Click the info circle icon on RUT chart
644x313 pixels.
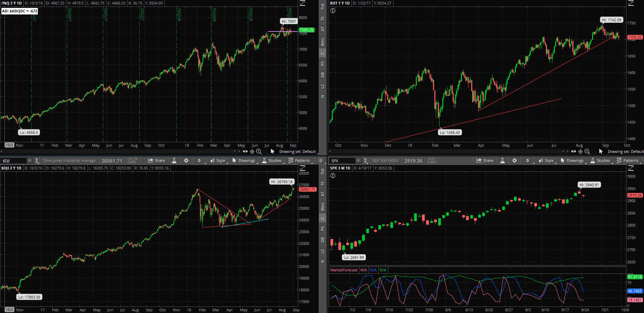point(333,11)
